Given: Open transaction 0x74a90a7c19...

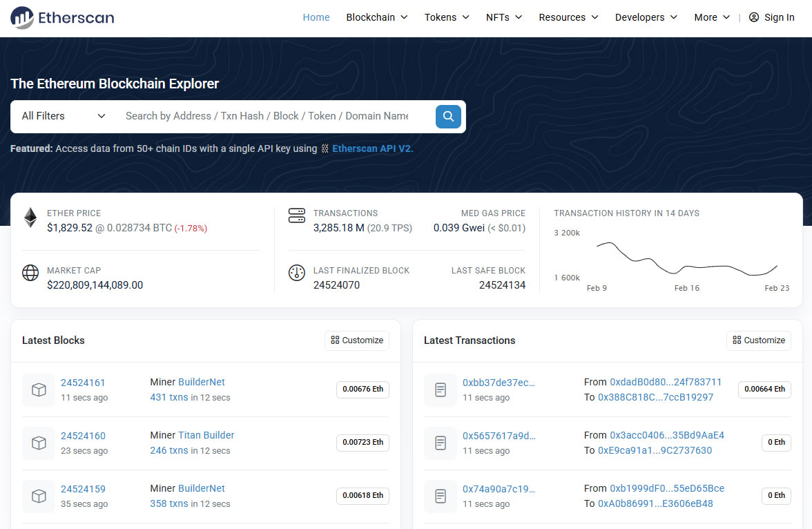Looking at the screenshot, I should point(499,489).
